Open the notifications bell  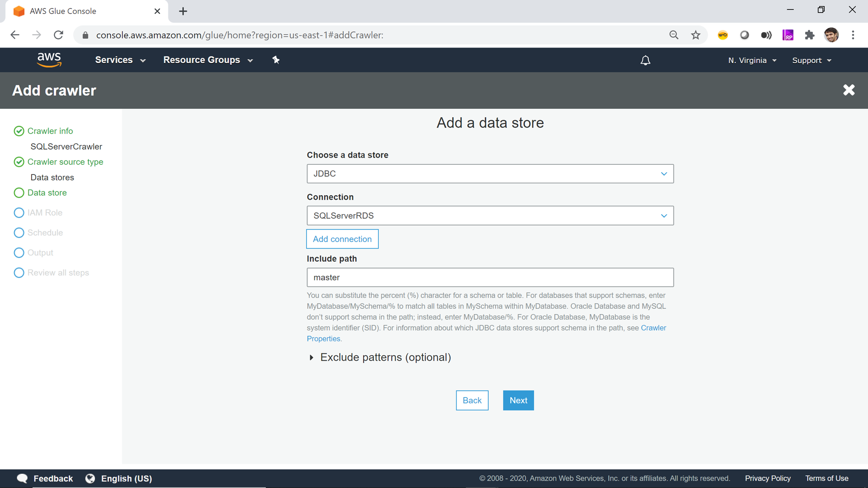tap(645, 60)
